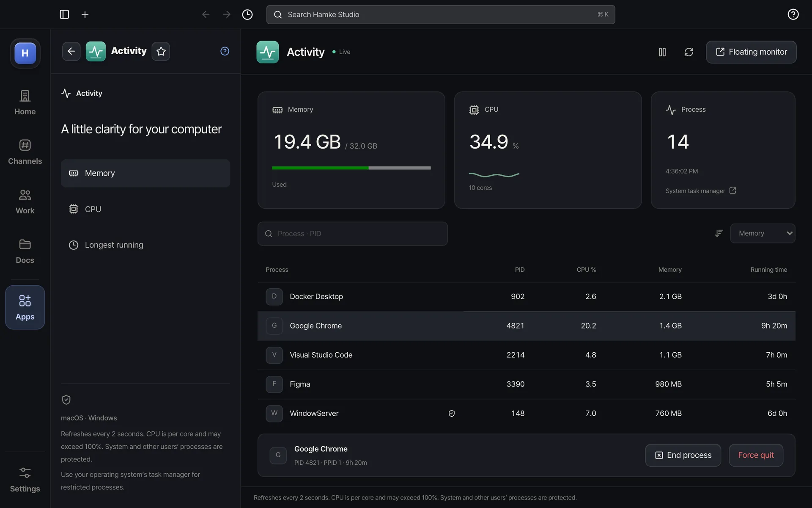The width and height of the screenshot is (812, 508).
Task: Click the H workspace avatar
Action: (25, 53)
